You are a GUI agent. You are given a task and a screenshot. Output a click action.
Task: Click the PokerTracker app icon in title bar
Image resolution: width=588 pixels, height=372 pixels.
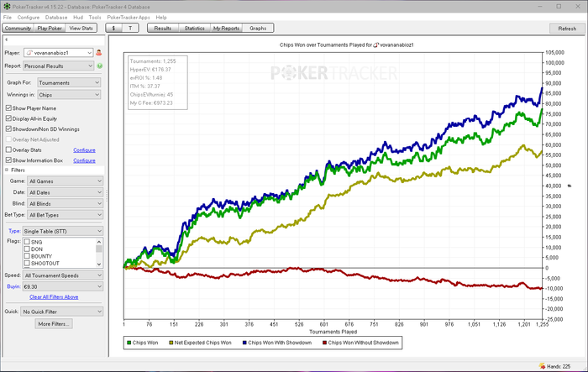[7, 7]
